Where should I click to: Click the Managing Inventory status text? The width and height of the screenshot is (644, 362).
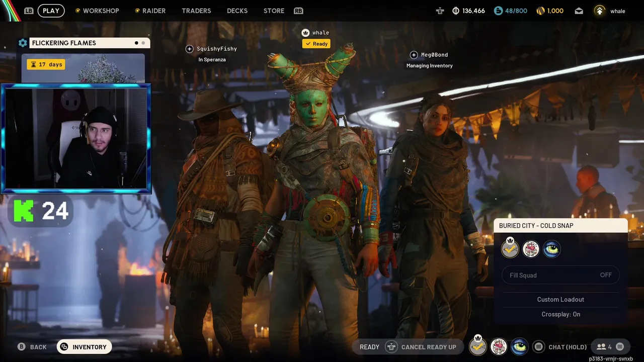430,66
